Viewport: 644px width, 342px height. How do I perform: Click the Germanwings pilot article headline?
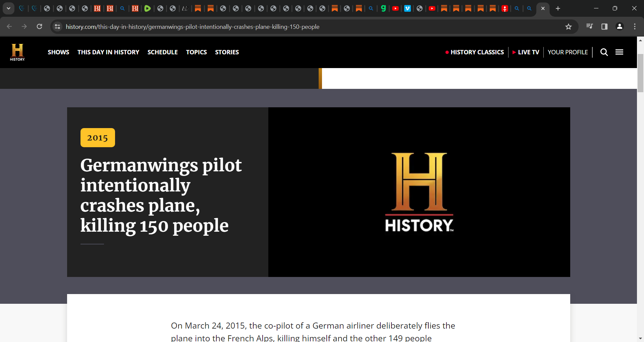pos(161,195)
